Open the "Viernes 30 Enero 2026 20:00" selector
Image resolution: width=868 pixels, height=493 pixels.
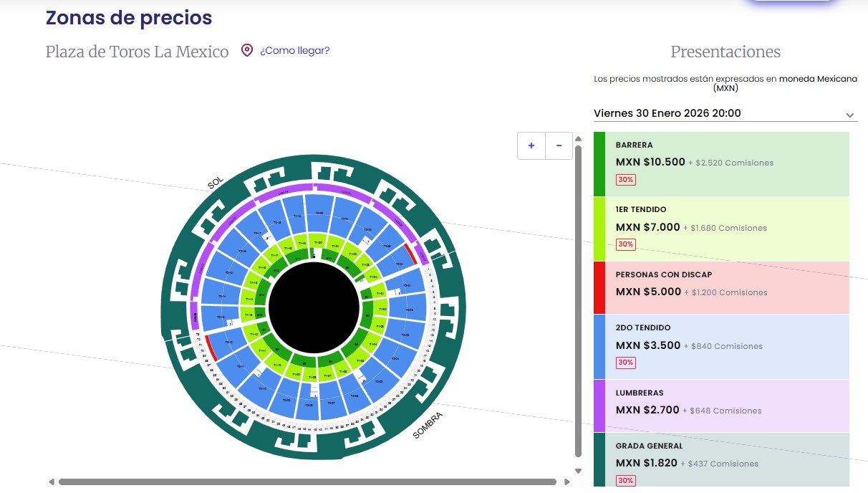point(716,113)
